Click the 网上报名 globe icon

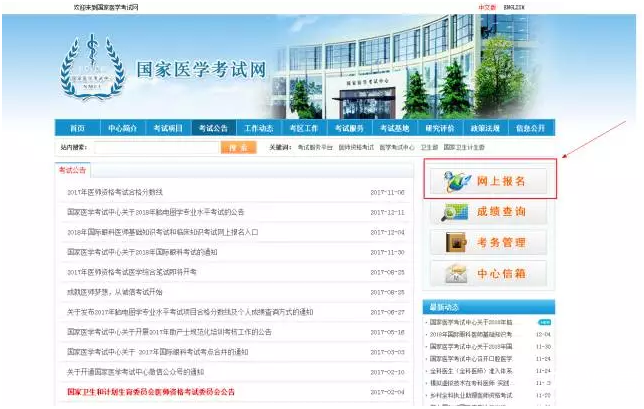455,181
